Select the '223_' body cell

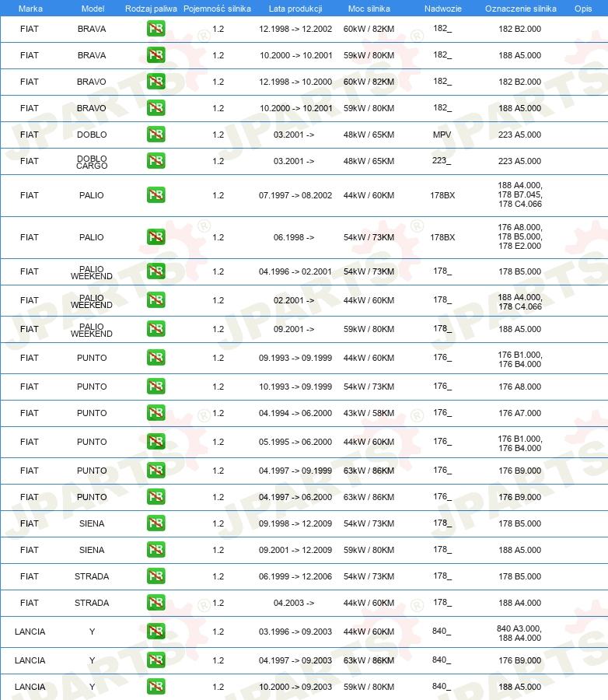coord(442,160)
